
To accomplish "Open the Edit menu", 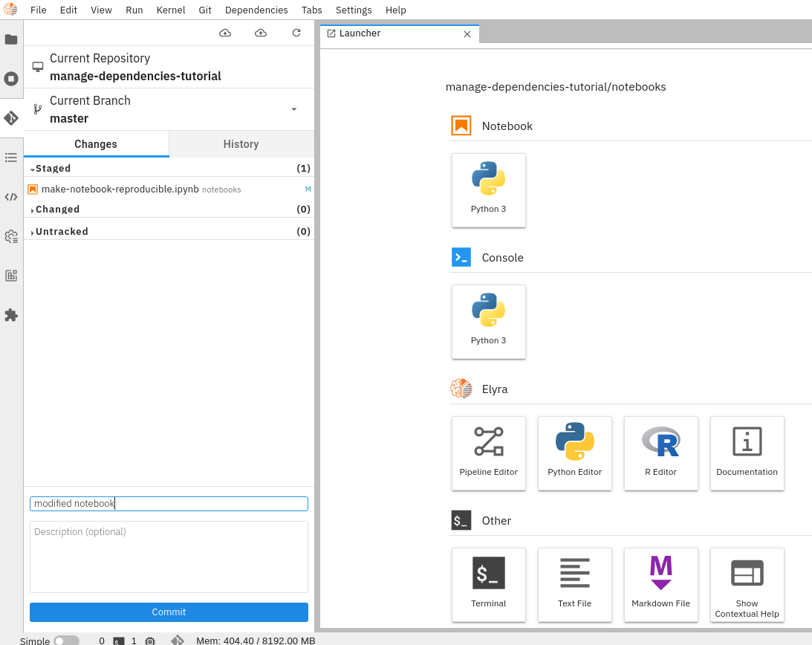I will tap(68, 10).
